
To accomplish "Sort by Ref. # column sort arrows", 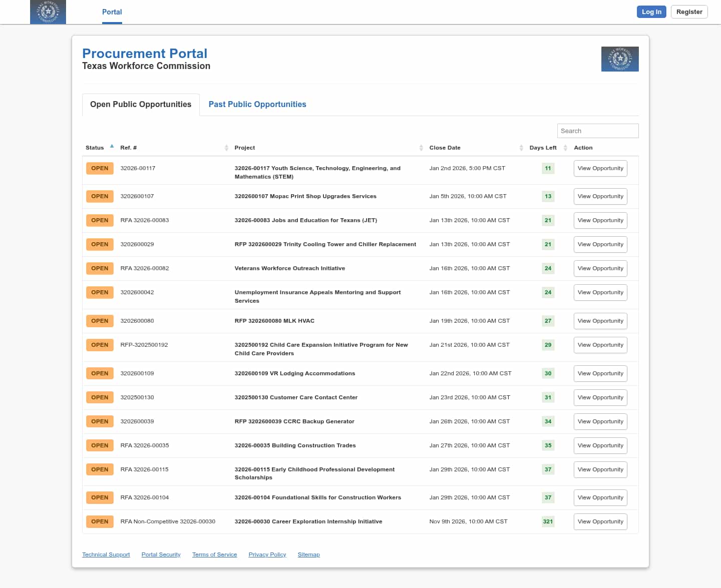I will click(x=226, y=148).
